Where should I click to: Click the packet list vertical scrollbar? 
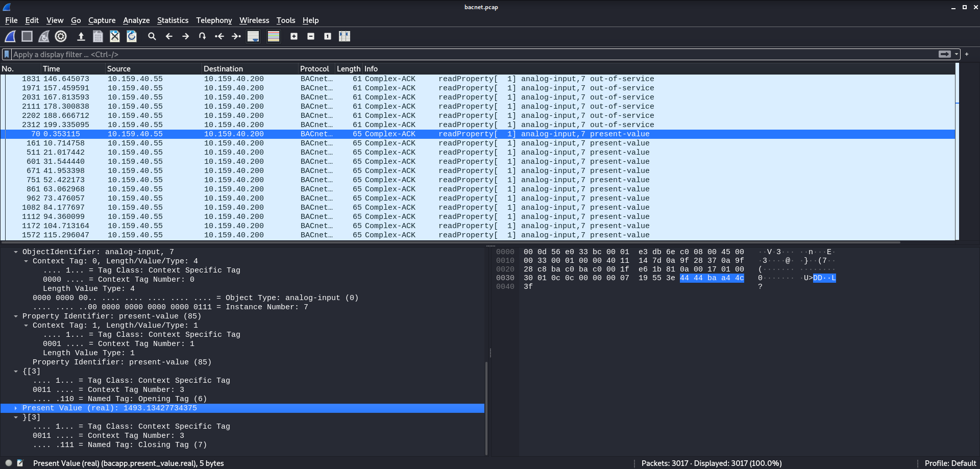(957, 152)
